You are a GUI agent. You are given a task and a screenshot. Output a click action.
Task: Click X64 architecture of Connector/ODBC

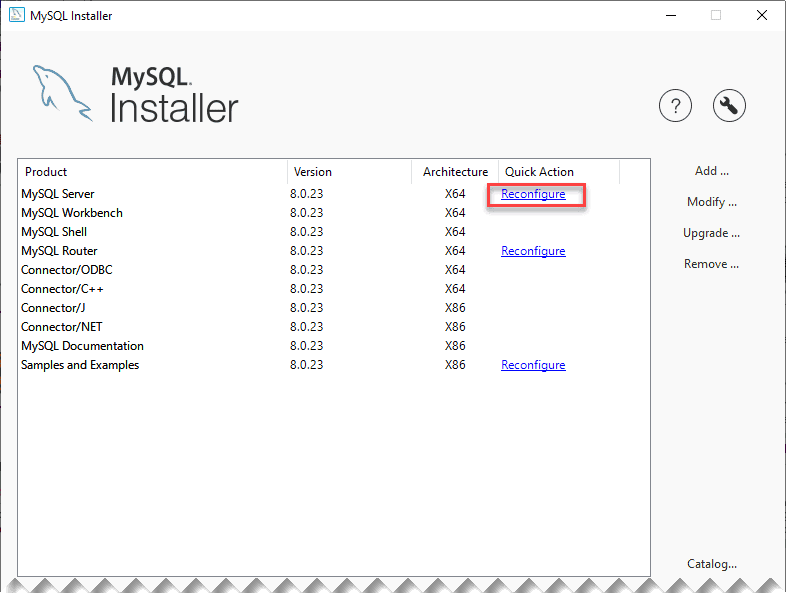(455, 270)
